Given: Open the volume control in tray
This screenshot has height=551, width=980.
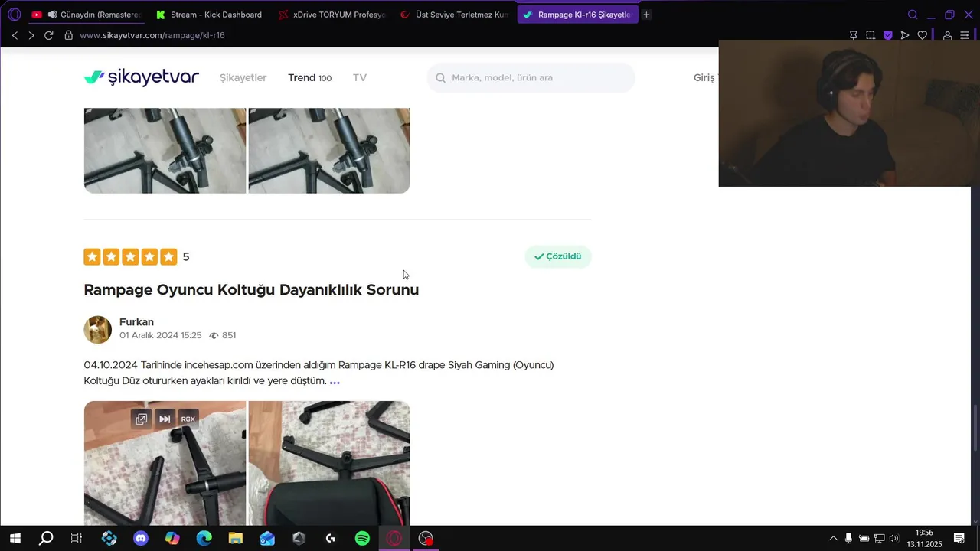Looking at the screenshot, I should 893,539.
